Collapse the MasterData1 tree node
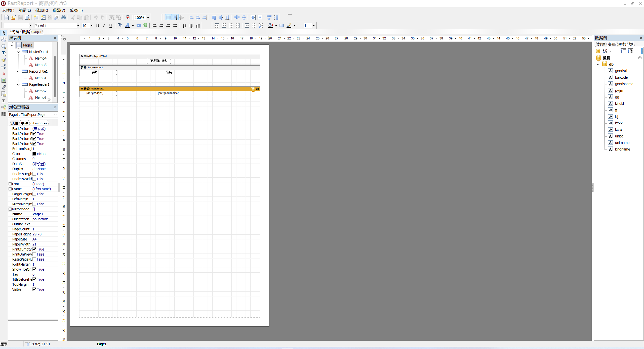Image resolution: width=644 pixels, height=349 pixels. click(18, 52)
